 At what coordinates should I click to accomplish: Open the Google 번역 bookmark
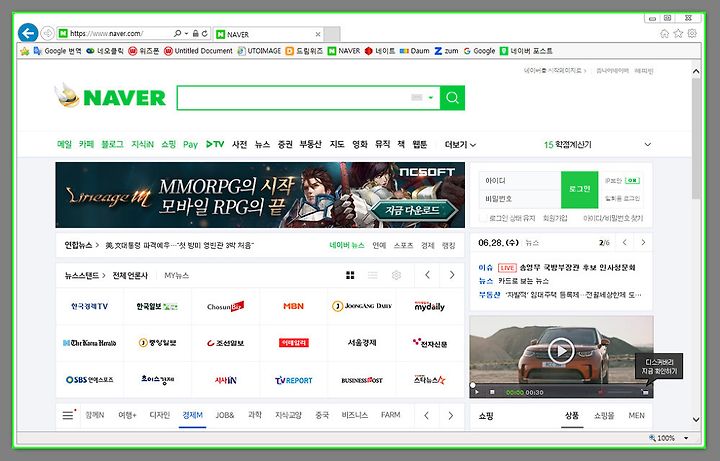tap(57, 51)
